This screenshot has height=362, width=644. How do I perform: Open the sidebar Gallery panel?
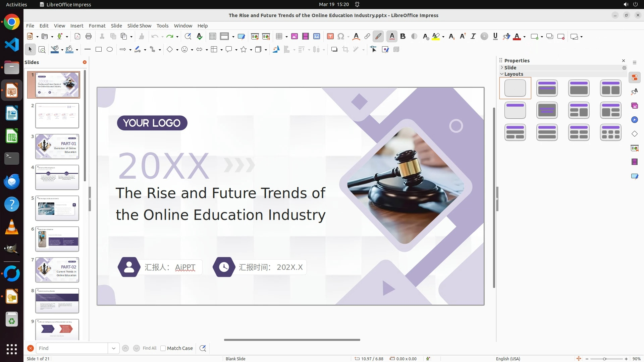point(634,106)
